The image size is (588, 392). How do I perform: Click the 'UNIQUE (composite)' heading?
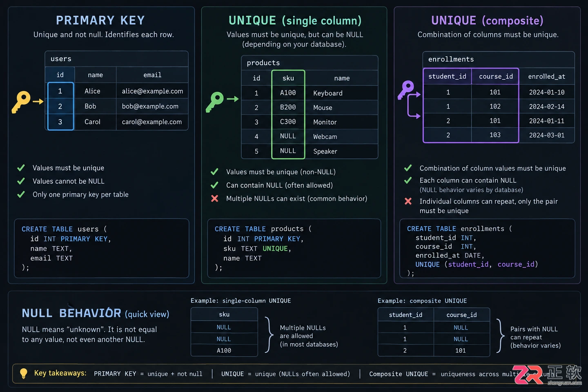[487, 20]
